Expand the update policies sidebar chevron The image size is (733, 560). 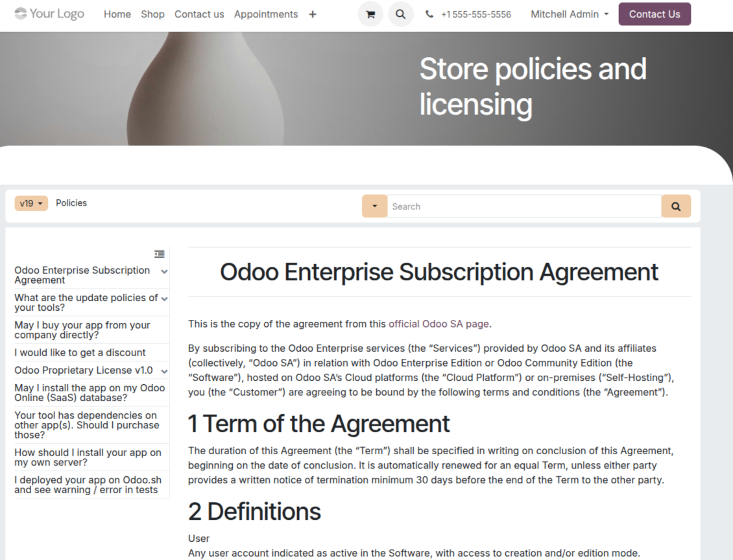[x=165, y=298]
